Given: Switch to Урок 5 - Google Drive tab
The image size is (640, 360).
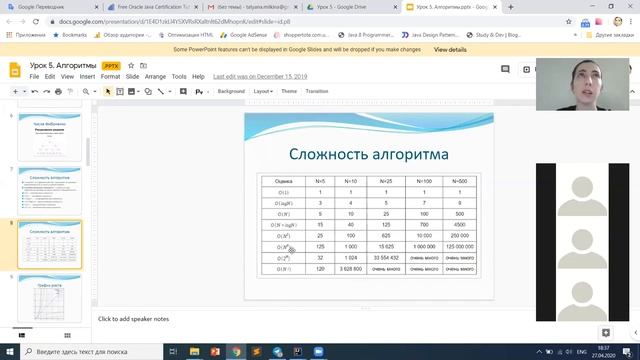Looking at the screenshot, I should (x=351, y=7).
